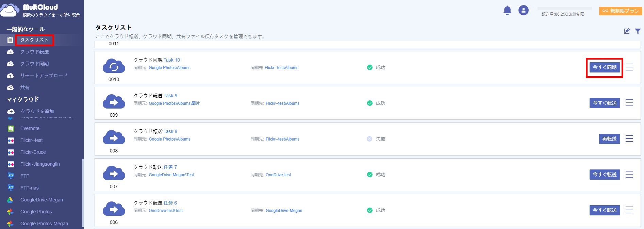
Task: Open リモートアップロード in the sidebar
Action: pos(44,76)
